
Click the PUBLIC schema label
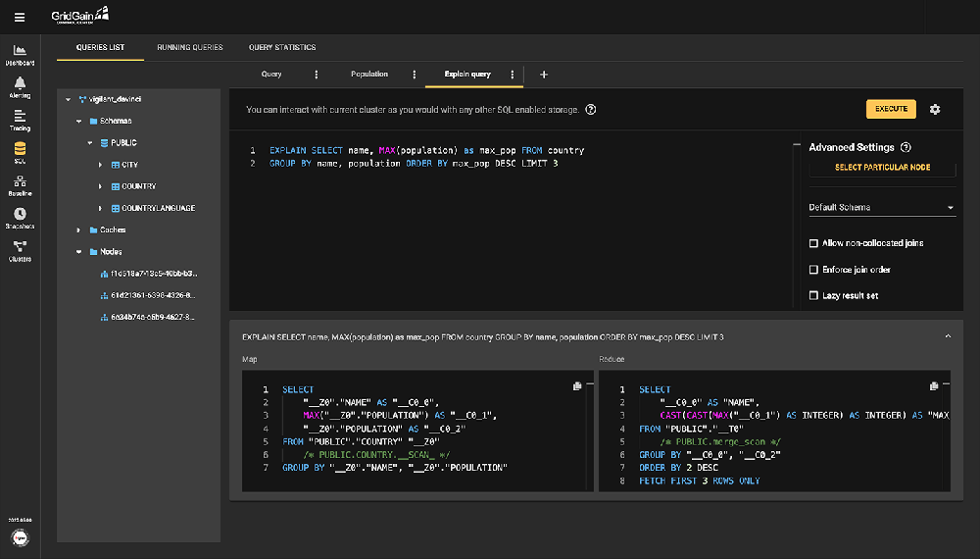tap(123, 143)
